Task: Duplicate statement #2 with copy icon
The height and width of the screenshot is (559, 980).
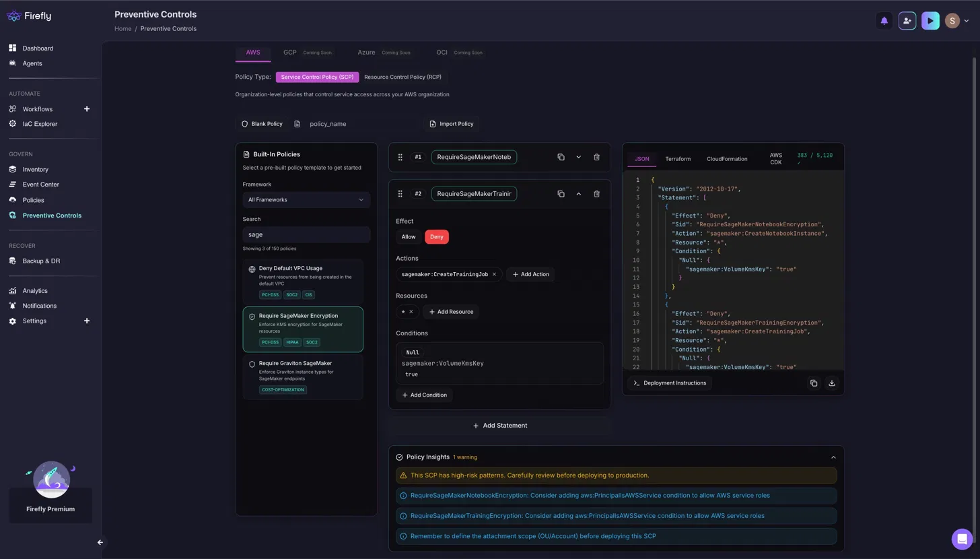Action: coord(561,194)
